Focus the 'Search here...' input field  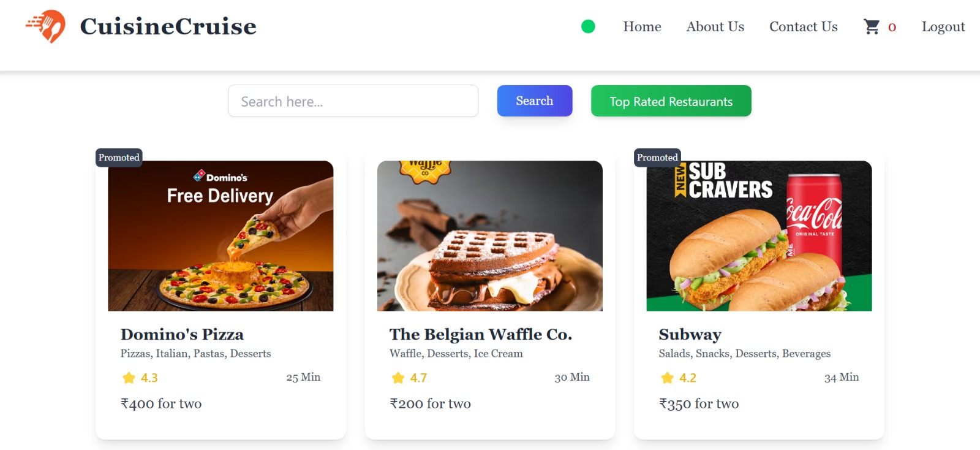pyautogui.click(x=353, y=101)
